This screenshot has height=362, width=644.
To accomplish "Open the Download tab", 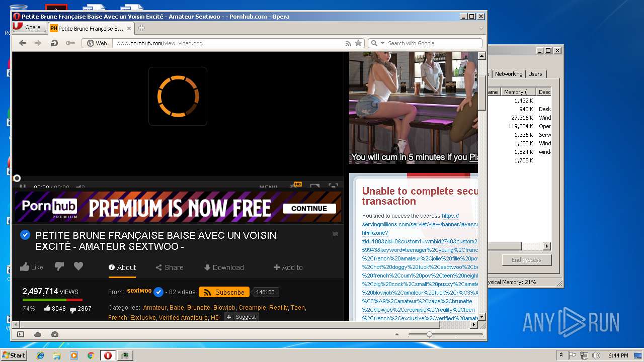I will [x=224, y=267].
